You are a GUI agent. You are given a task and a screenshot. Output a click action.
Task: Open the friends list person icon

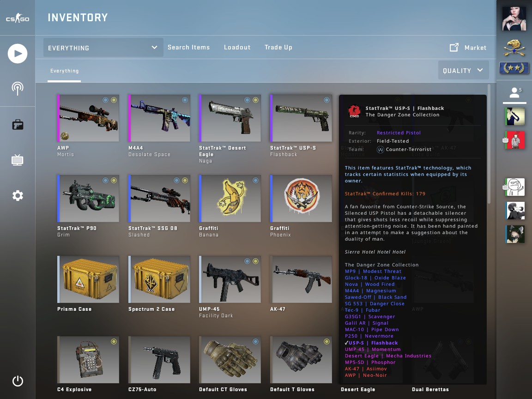tap(514, 93)
